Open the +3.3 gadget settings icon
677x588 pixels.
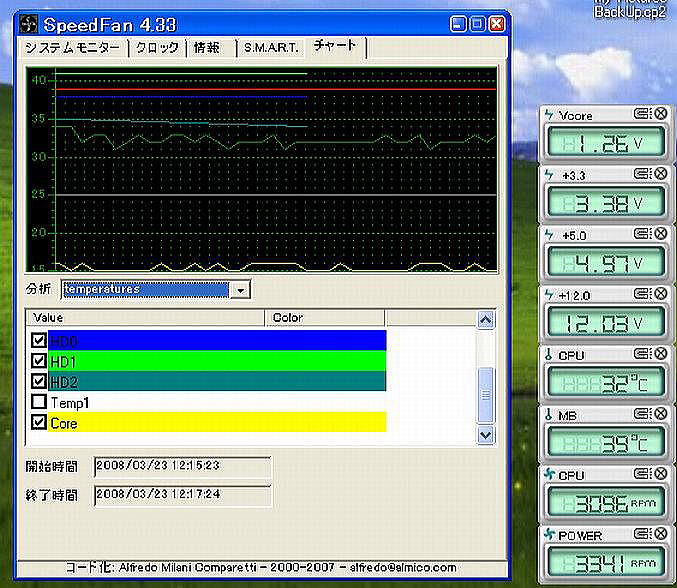pyautogui.click(x=642, y=174)
